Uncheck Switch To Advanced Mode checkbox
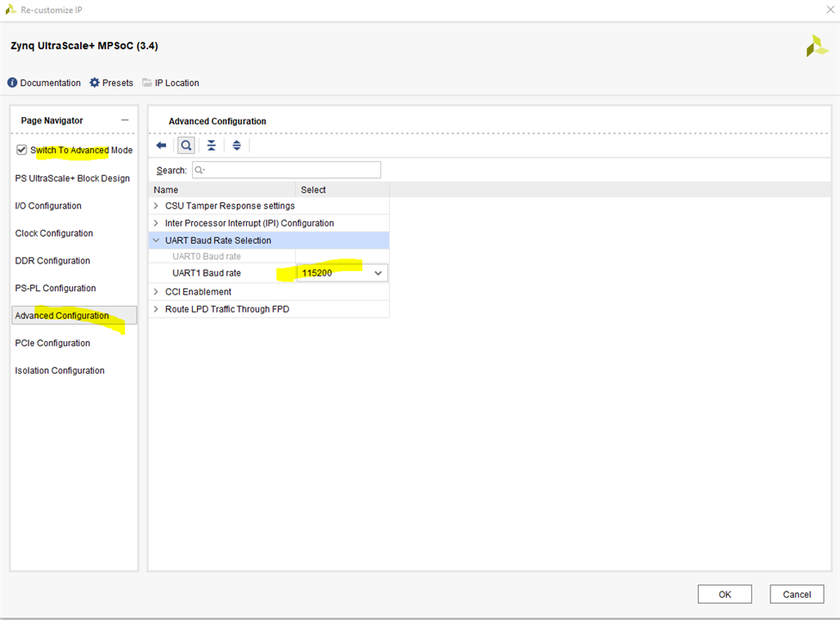 [22, 150]
